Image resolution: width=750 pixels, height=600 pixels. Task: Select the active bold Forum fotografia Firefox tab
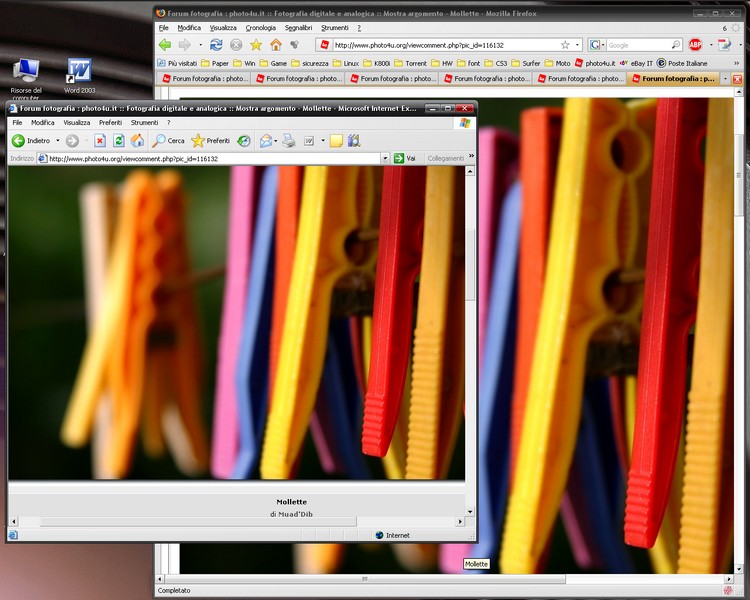[x=673, y=78]
